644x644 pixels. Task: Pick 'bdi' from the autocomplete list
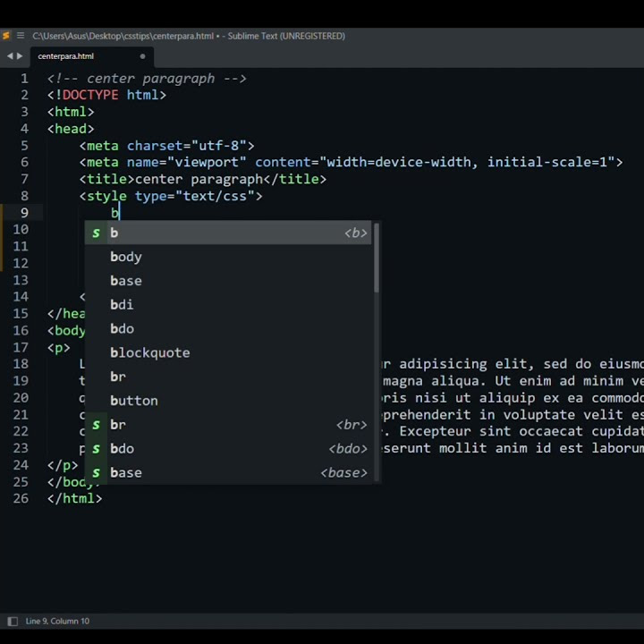pos(122,305)
